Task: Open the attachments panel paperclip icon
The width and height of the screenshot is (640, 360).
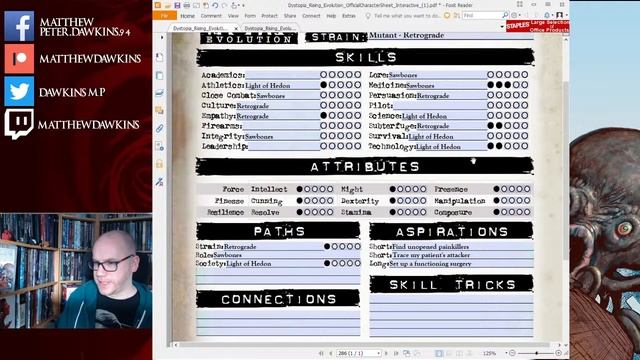Action: pyautogui.click(x=160, y=128)
